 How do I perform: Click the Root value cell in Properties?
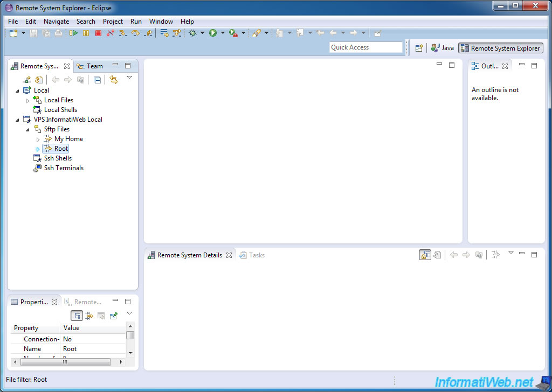click(x=93, y=349)
